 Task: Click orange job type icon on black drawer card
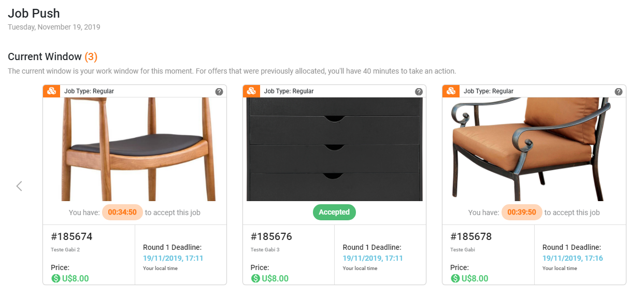(x=251, y=91)
